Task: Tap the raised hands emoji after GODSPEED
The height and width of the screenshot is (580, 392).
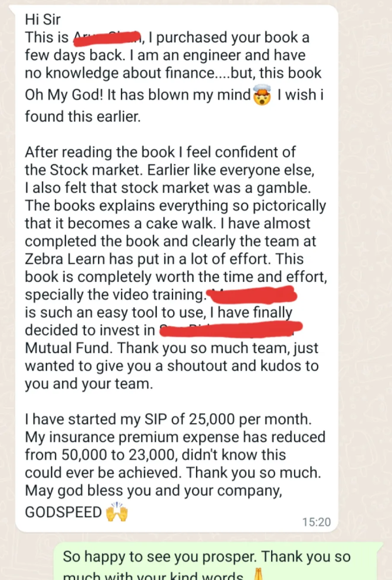Action: pyautogui.click(x=117, y=512)
